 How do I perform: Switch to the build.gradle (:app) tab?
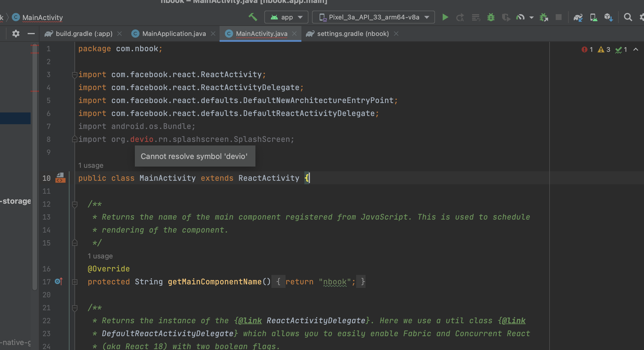pos(84,34)
